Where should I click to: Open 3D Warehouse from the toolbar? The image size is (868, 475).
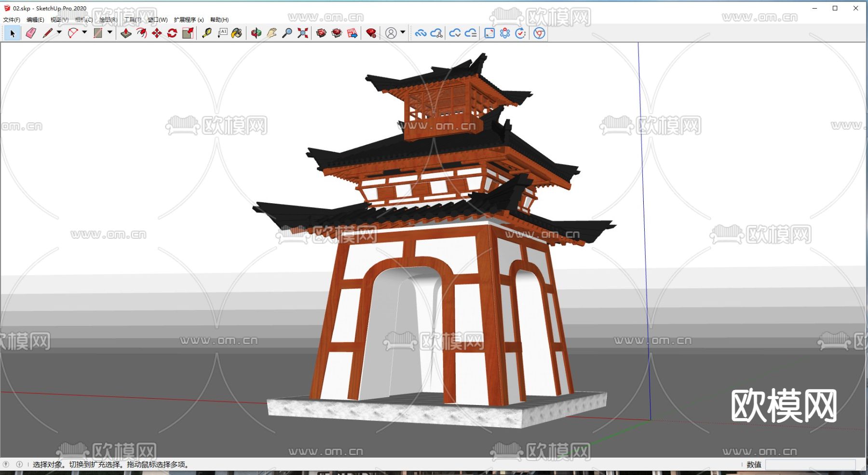point(322,33)
